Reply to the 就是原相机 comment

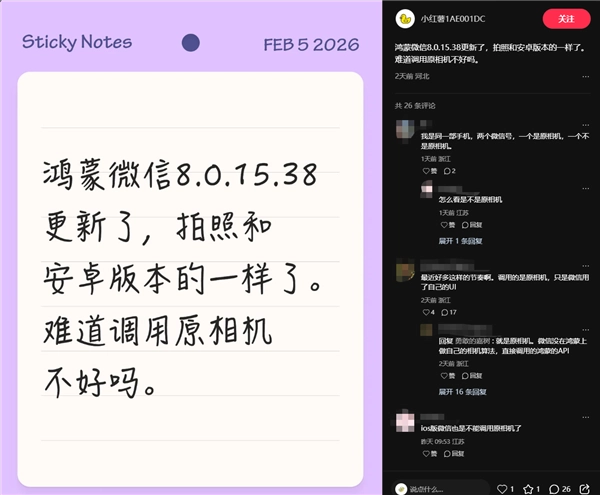(x=472, y=376)
